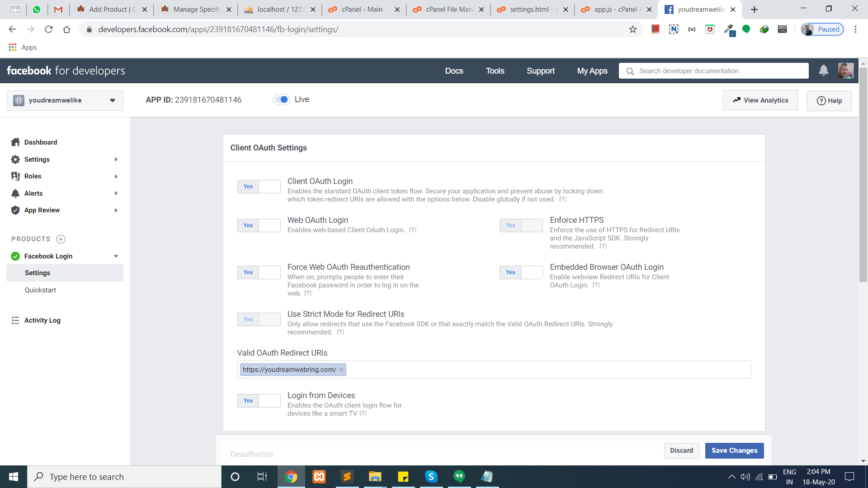
Task: Open the Docs menu item
Action: pyautogui.click(x=454, y=71)
